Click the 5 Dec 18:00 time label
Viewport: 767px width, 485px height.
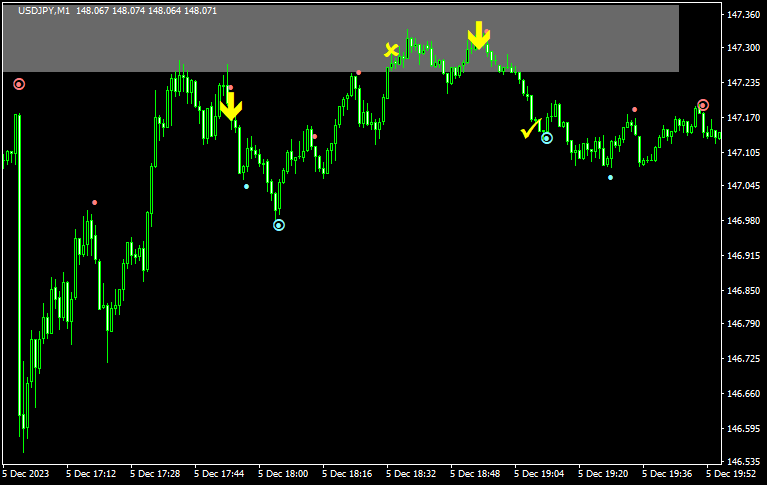[x=284, y=473]
